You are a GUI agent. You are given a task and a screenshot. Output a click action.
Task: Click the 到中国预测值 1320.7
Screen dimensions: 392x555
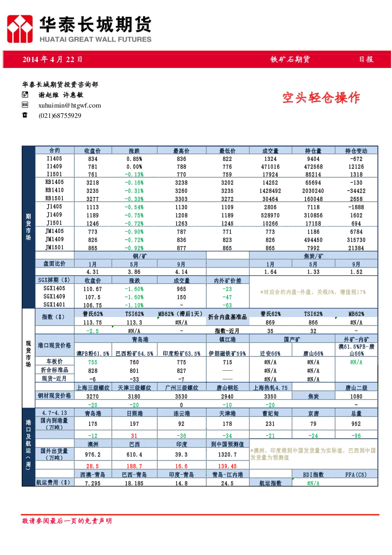pyautogui.click(x=227, y=455)
